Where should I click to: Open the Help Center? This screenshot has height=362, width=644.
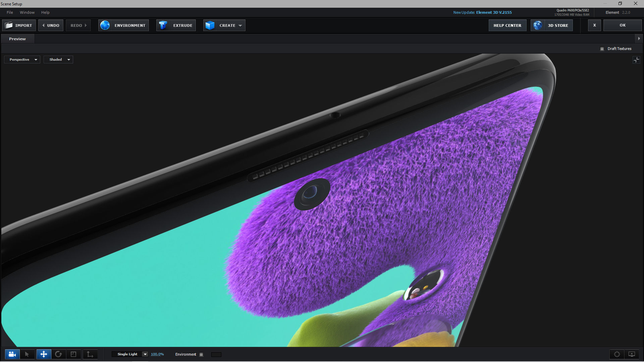[x=507, y=25]
